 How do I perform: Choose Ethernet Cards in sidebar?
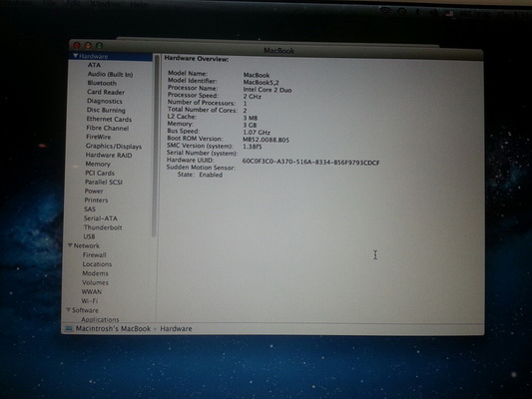click(x=109, y=119)
